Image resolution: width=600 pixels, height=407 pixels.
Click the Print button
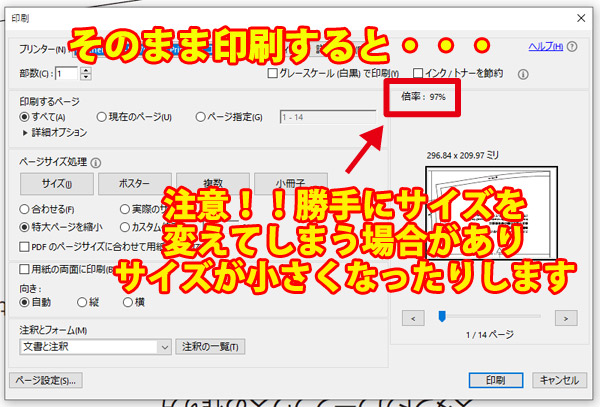click(x=496, y=380)
